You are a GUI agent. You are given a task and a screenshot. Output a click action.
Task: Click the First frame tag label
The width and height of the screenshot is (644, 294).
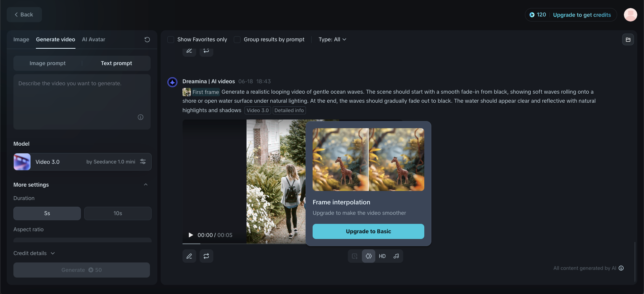[x=206, y=92]
